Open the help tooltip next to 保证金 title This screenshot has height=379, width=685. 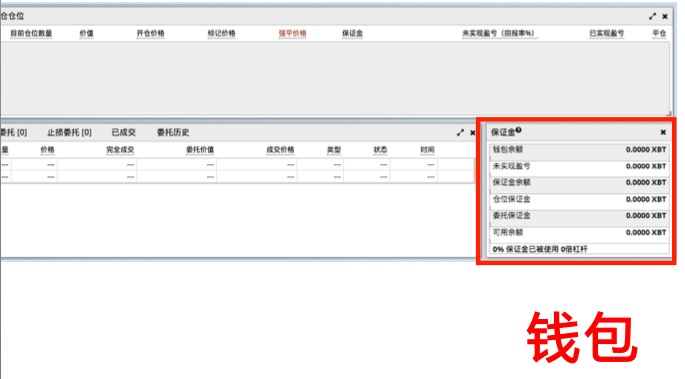click(518, 130)
